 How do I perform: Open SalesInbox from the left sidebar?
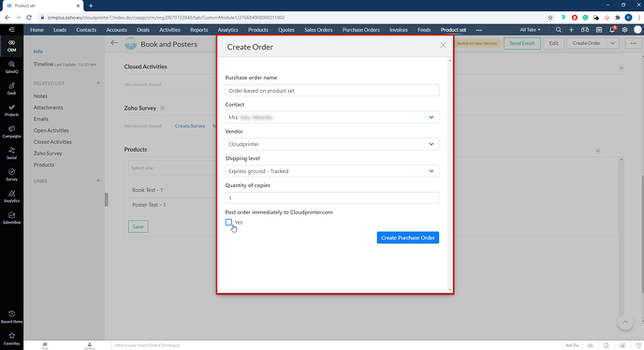tap(11, 218)
